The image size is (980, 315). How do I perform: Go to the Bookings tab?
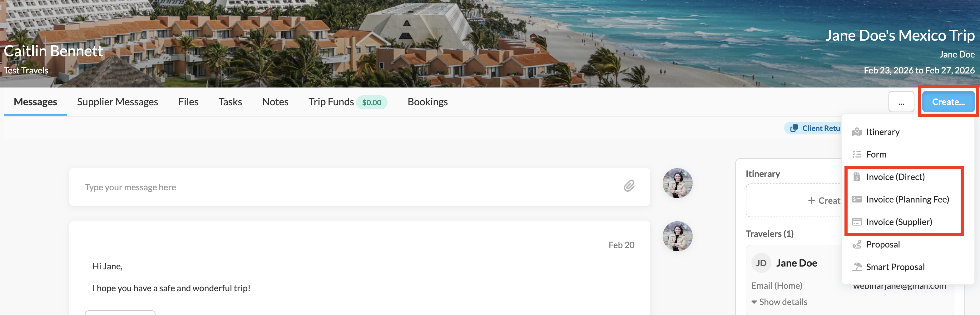[x=427, y=102]
